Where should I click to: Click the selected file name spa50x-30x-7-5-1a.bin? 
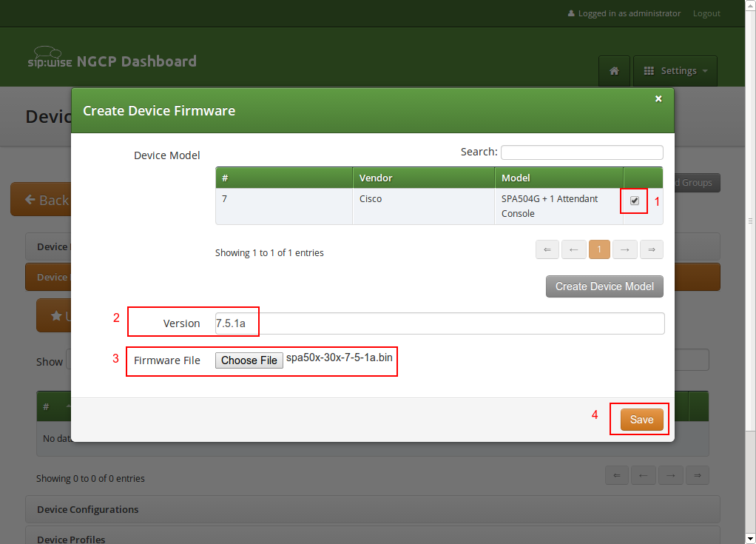[340, 357]
